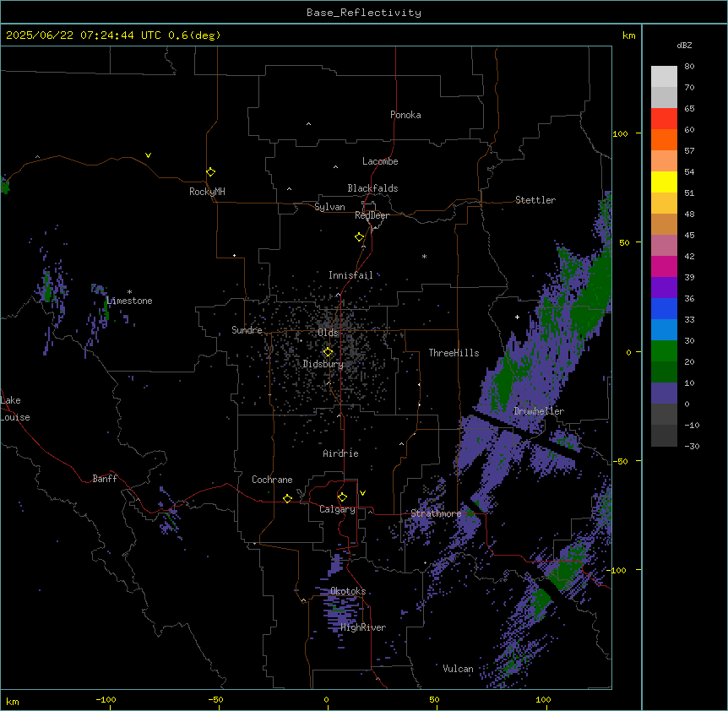Click the km unit label at top right
The height and width of the screenshot is (711, 728).
[x=629, y=35]
